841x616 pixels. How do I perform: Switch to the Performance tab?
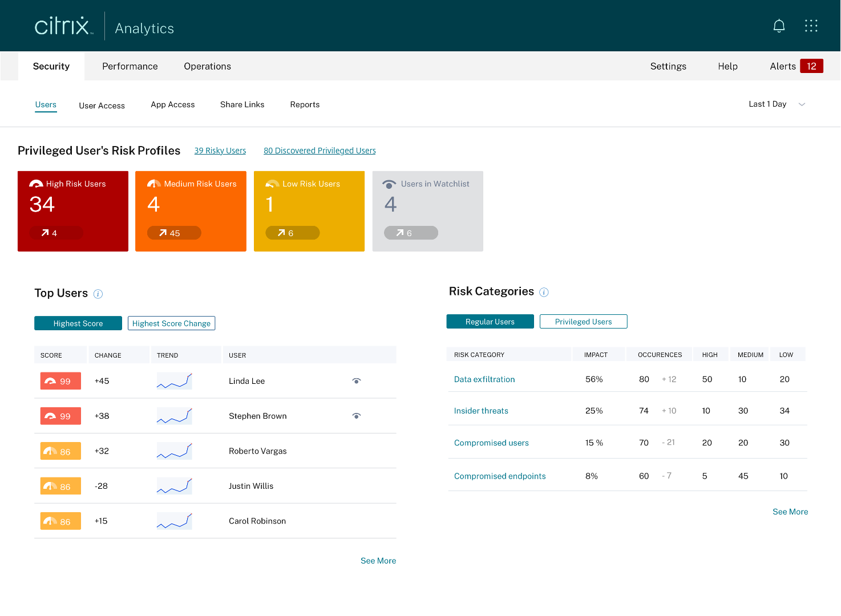pyautogui.click(x=130, y=66)
